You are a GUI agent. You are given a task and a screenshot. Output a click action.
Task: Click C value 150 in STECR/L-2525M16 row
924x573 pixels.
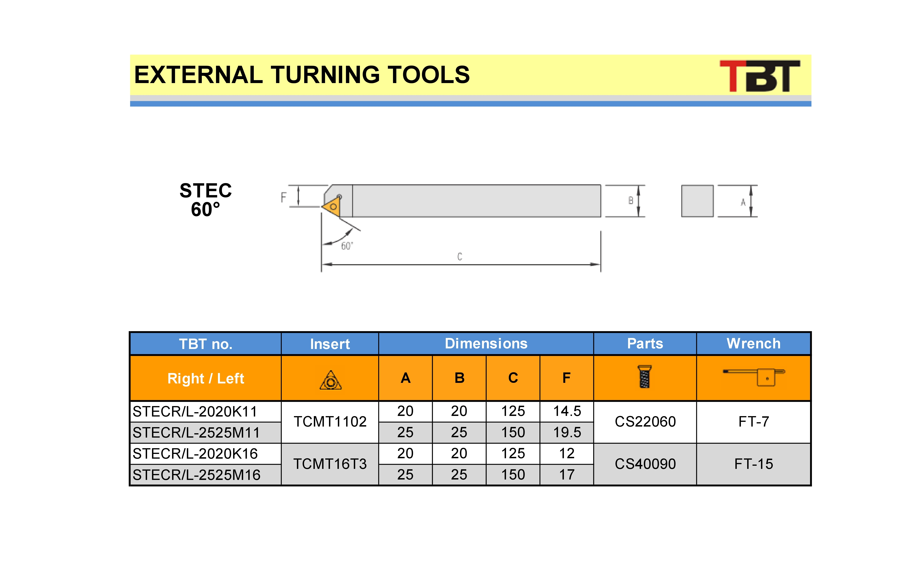[x=513, y=475]
